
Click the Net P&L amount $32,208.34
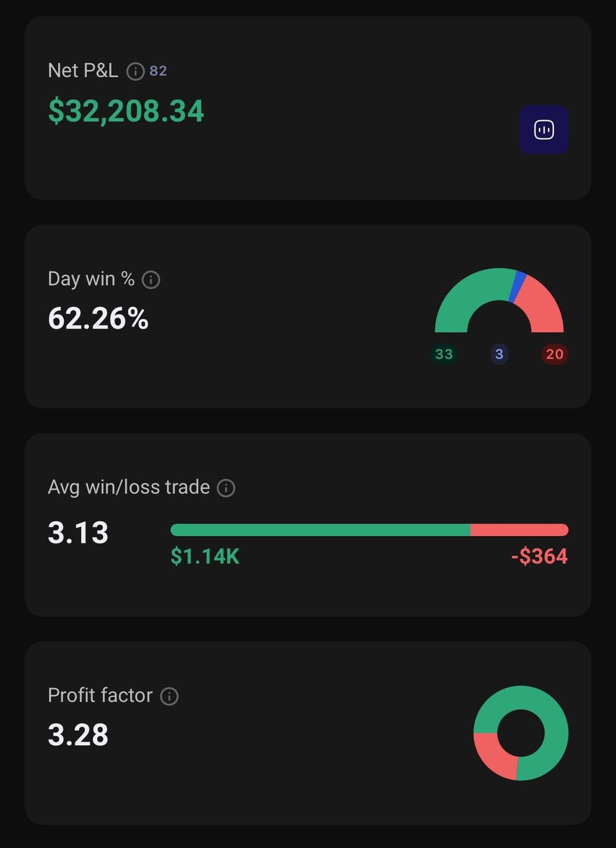pyautogui.click(x=126, y=111)
